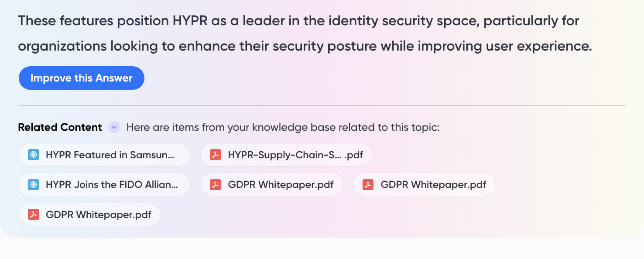Image resolution: width=644 pixels, height=259 pixels.
Task: Click the answer paragraph mentioning HYPR as a leader
Action: 305,34
